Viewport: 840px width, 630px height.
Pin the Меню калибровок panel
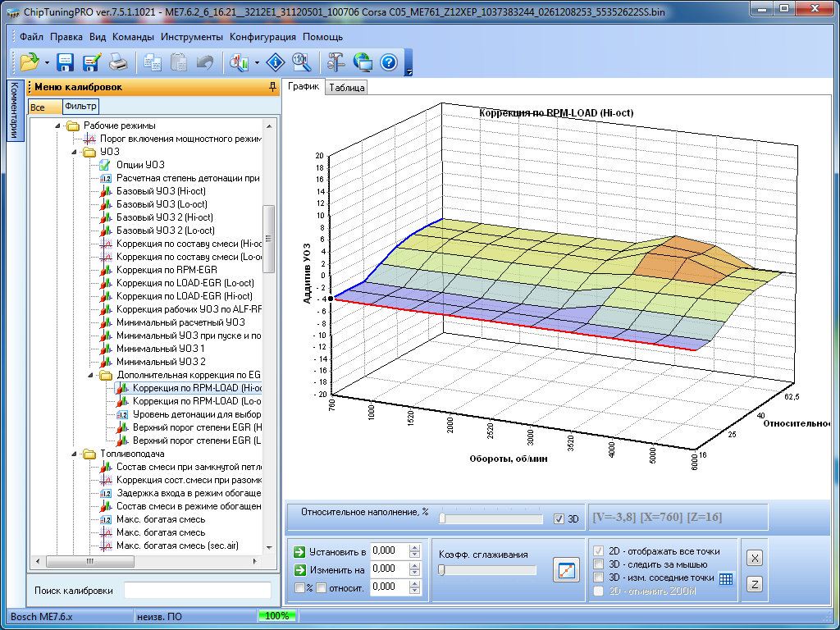[x=272, y=87]
